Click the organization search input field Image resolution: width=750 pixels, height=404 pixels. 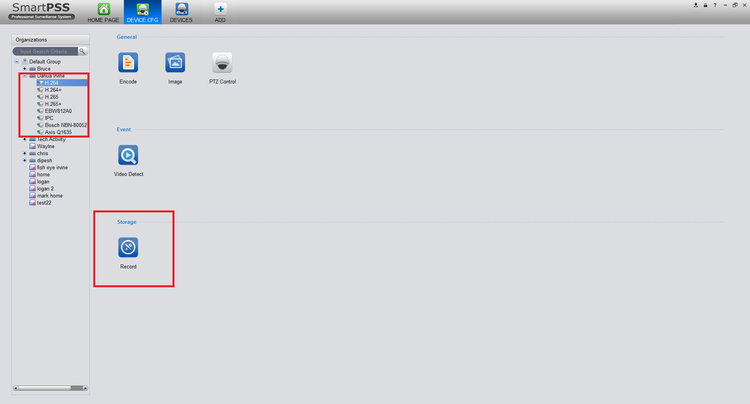(45, 51)
